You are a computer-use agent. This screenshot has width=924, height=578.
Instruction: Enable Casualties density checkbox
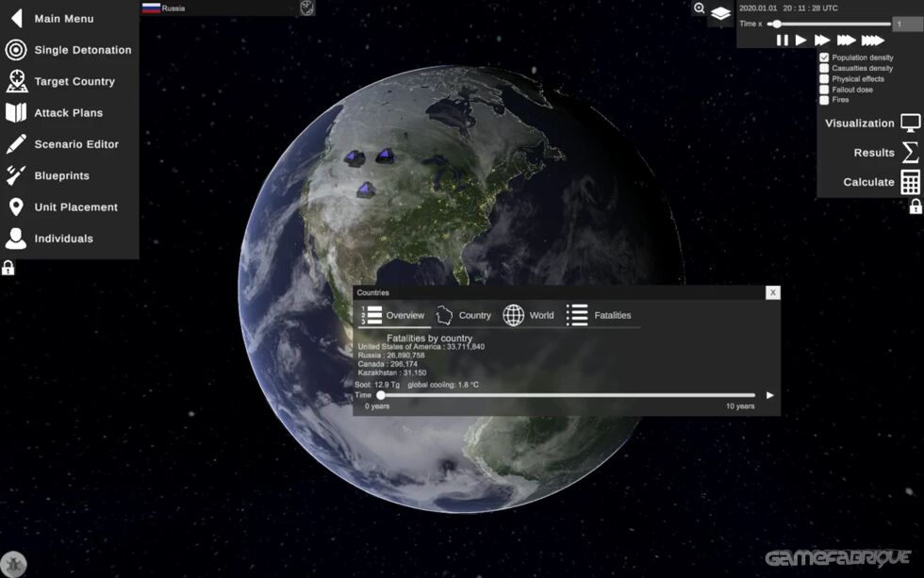click(824, 68)
